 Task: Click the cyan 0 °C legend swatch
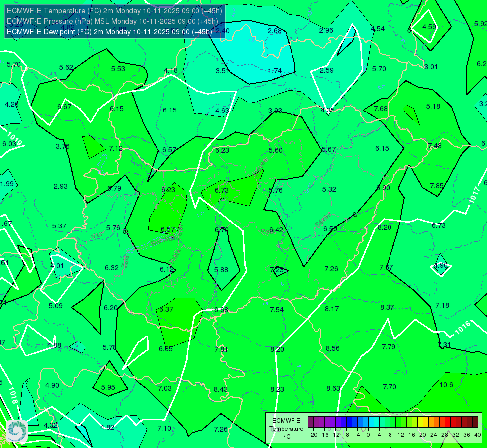(x=371, y=422)
